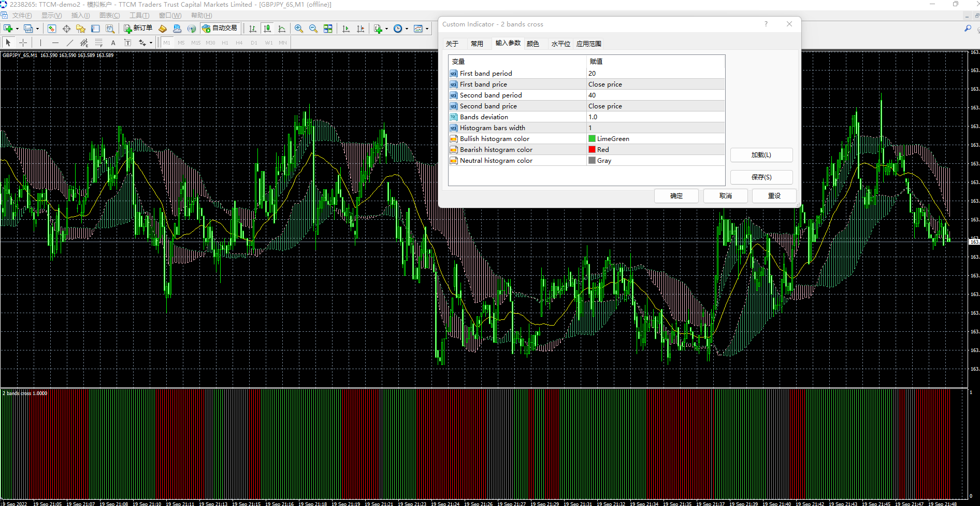Click the zoom out magnifier icon
The width and height of the screenshot is (980, 506).
pos(313,29)
